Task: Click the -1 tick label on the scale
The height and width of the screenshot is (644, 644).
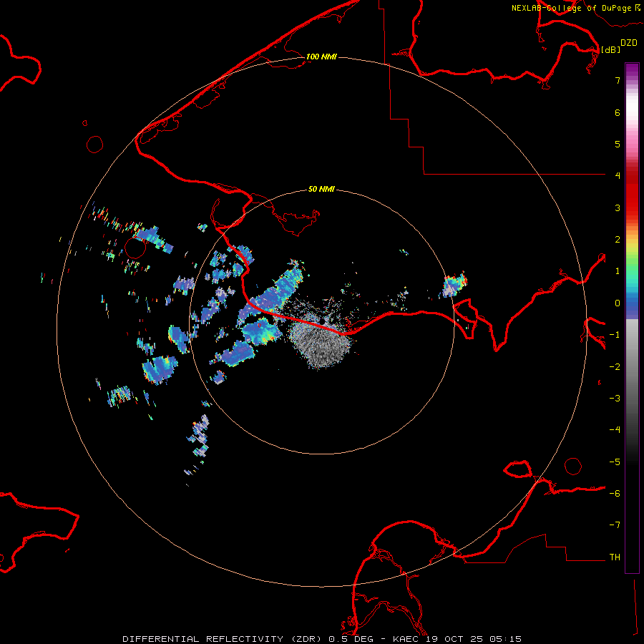Action: pos(615,335)
